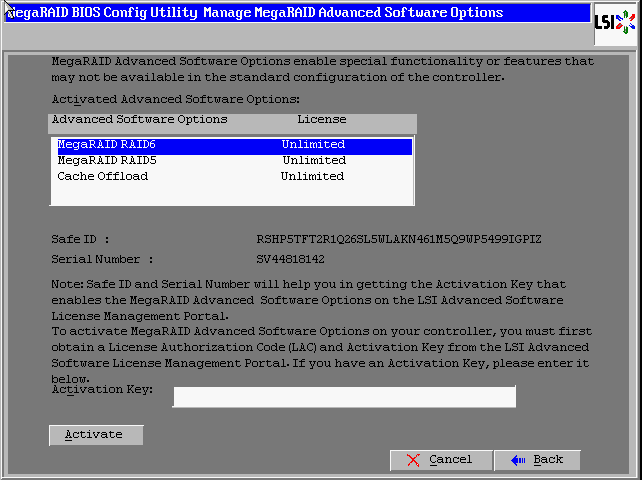Focus the Activation Key input field

click(344, 397)
